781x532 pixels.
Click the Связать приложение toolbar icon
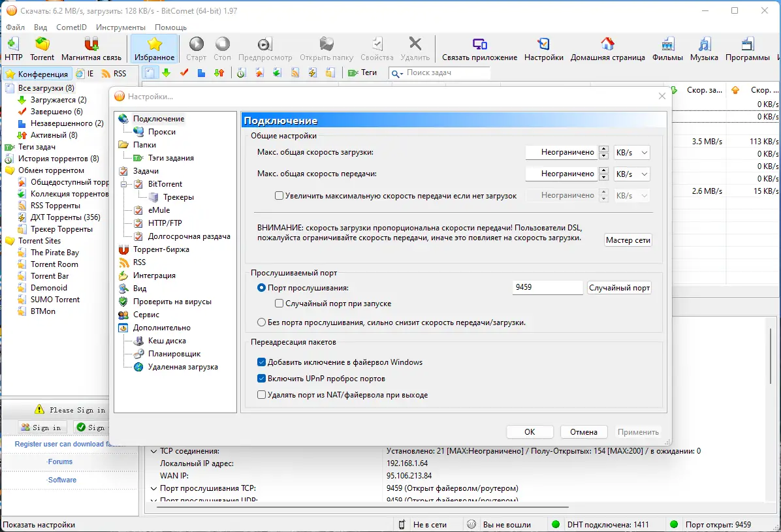pyautogui.click(x=480, y=49)
